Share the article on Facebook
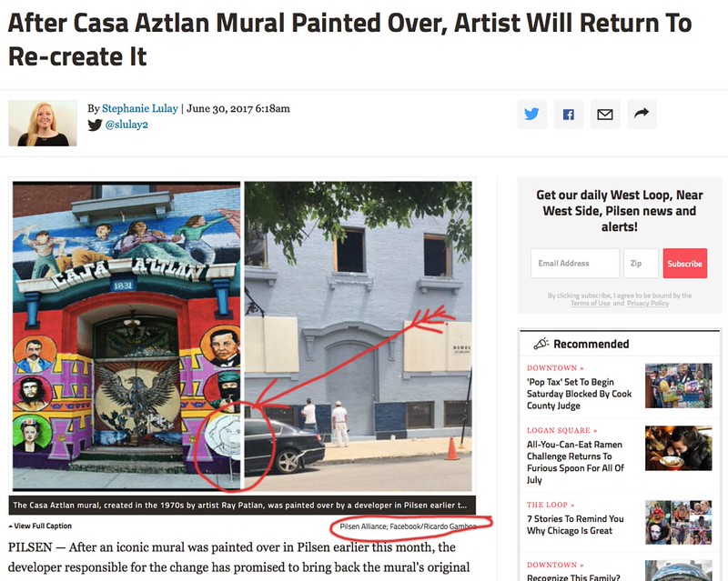 coord(568,115)
